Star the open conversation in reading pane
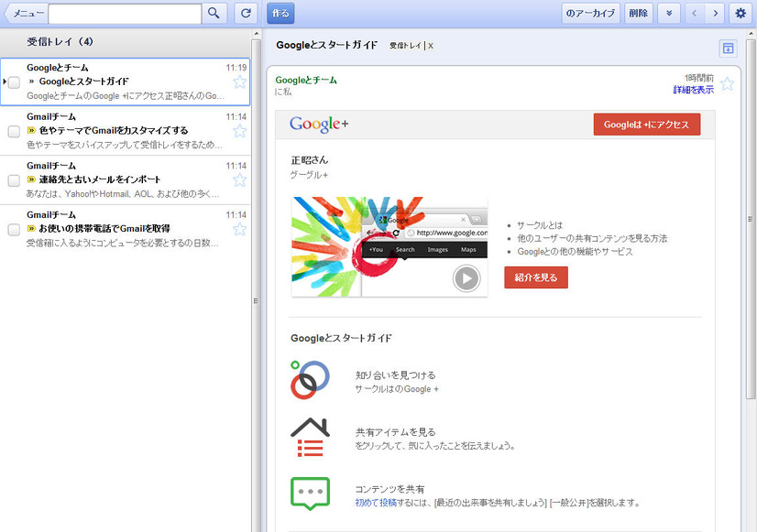The height and width of the screenshot is (532, 757). pos(727,84)
